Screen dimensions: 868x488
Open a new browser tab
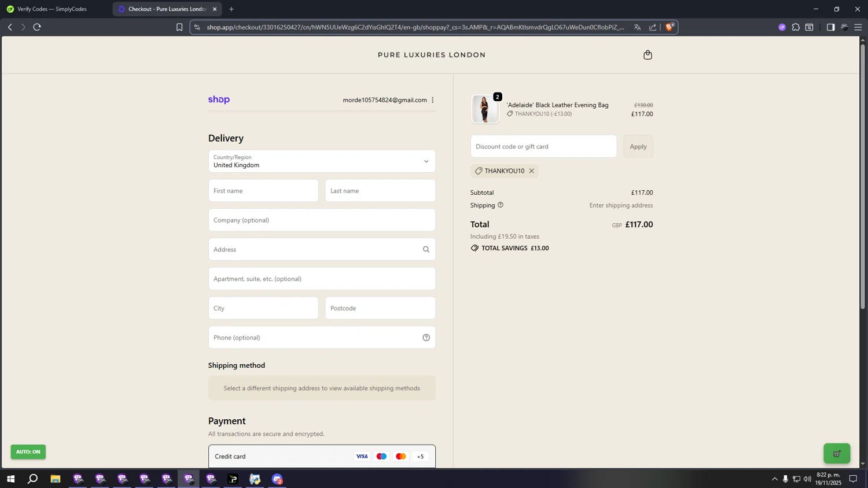231,9
